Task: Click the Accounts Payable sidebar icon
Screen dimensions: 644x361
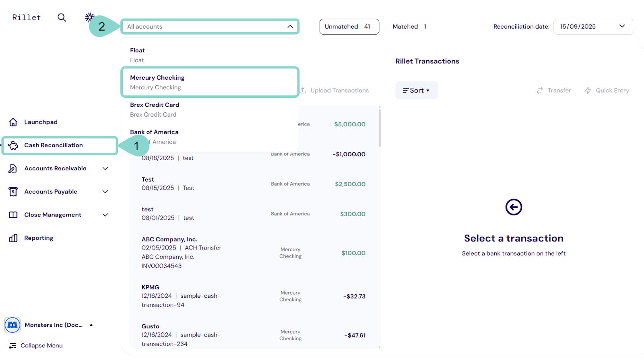Action: tap(13, 192)
